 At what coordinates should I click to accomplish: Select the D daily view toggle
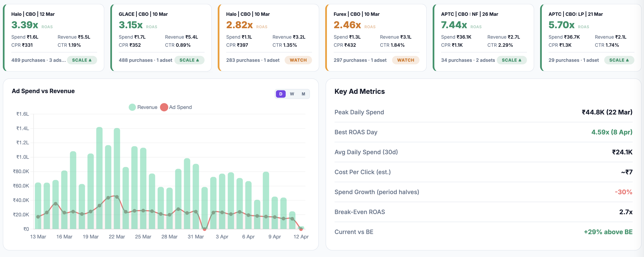[281, 94]
